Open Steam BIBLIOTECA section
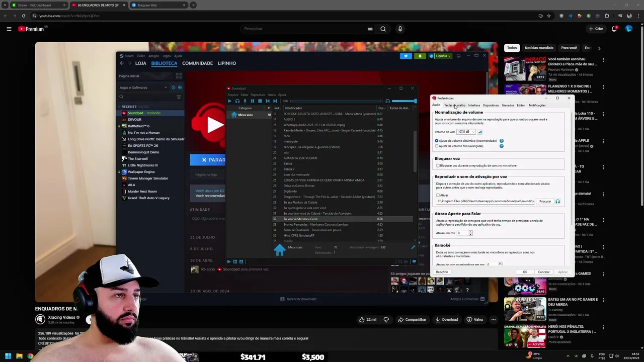 click(x=164, y=63)
